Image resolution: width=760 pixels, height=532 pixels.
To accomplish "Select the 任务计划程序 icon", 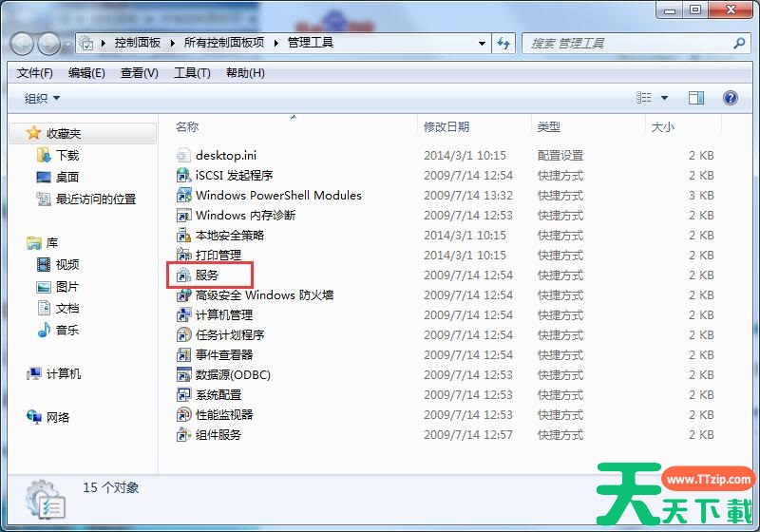I will pos(183,334).
